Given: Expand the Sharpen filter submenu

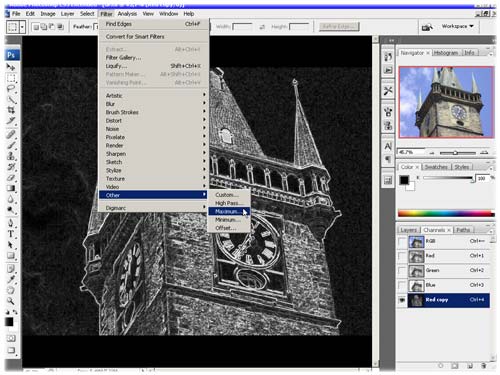Looking at the screenshot, I should click(x=154, y=154).
